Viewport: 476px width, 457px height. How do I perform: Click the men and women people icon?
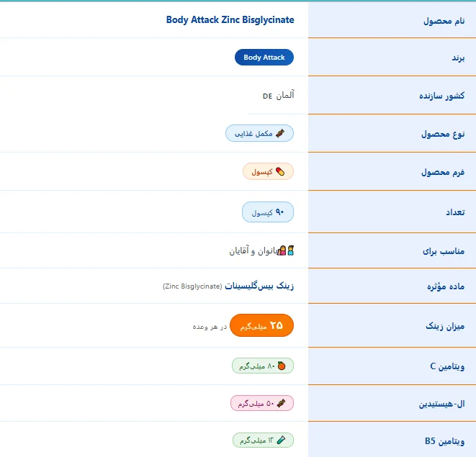[287, 250]
